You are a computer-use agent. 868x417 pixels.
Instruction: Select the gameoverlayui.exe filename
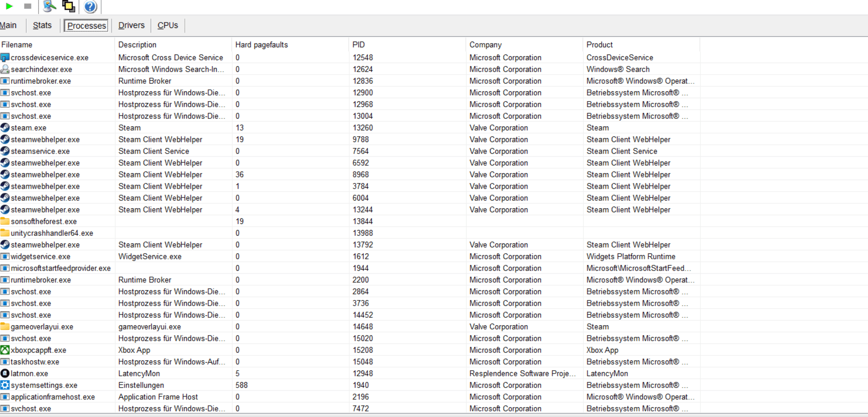point(42,327)
